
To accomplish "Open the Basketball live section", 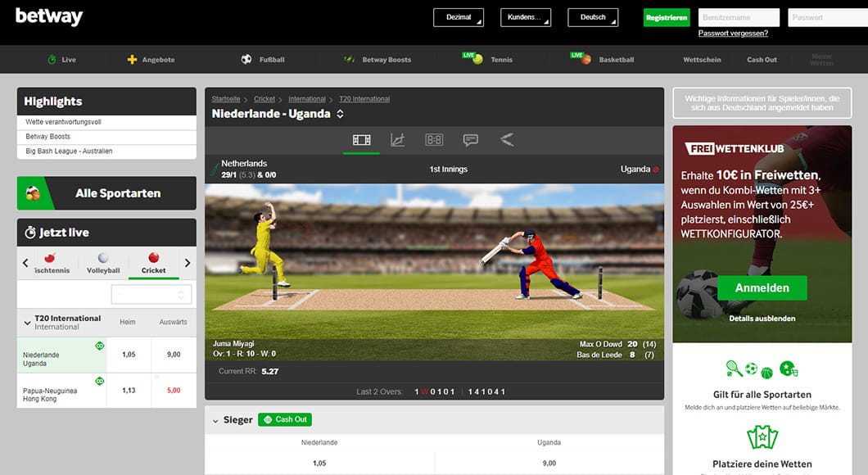I will click(x=603, y=59).
